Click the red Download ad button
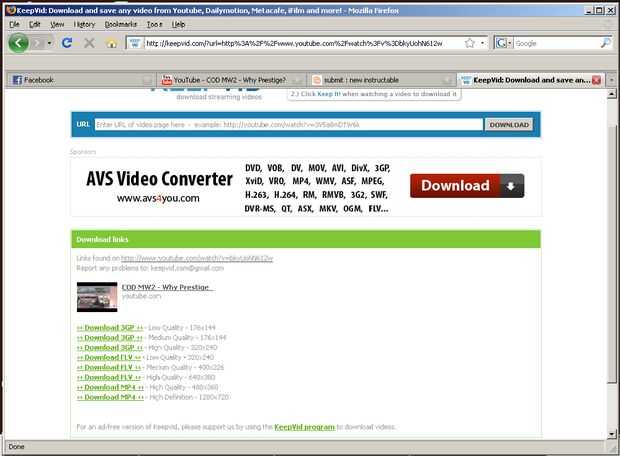620x456 pixels. (x=467, y=185)
